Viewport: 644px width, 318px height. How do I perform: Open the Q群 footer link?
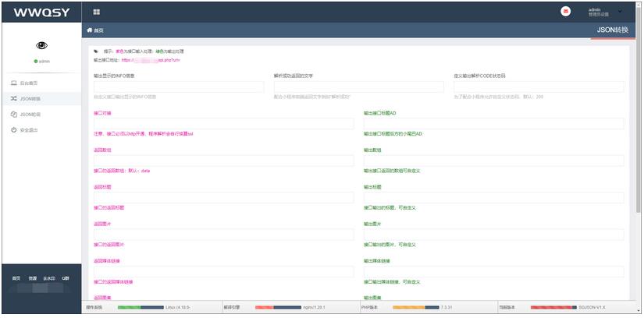click(66, 278)
